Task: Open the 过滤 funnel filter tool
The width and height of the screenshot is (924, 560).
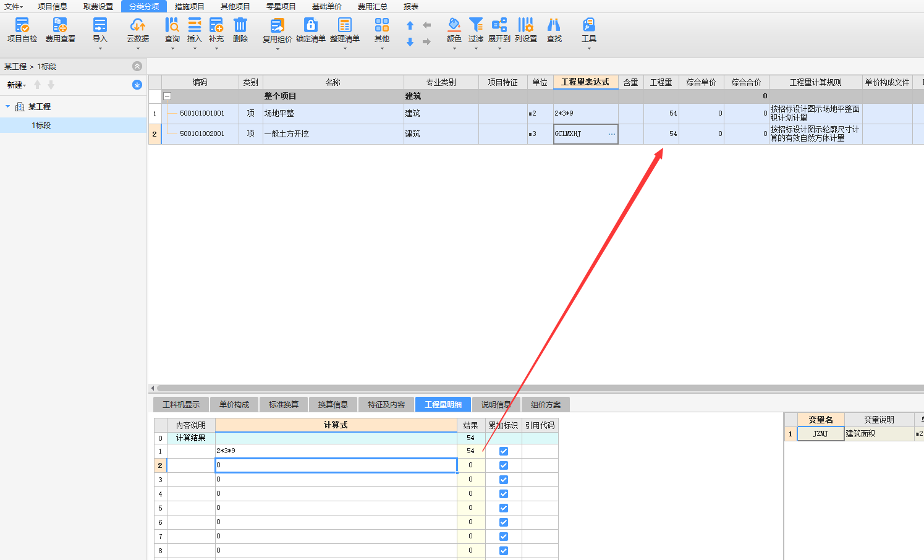Action: point(475,30)
